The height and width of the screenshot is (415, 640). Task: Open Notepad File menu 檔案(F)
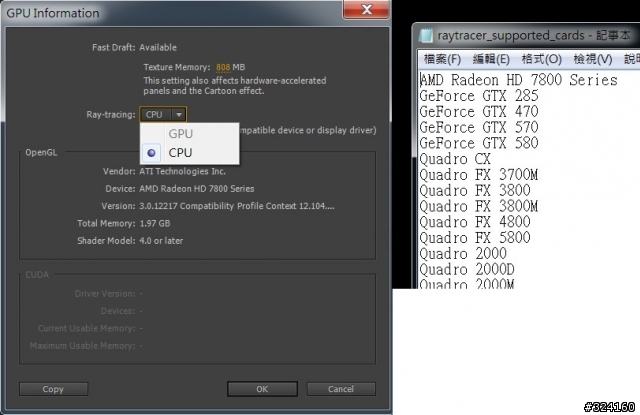tap(442, 59)
